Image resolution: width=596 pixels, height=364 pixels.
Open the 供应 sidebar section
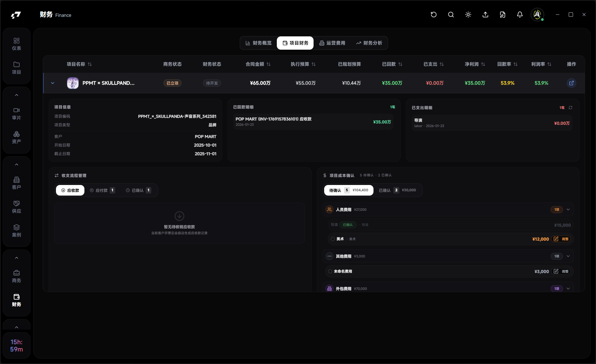17,207
